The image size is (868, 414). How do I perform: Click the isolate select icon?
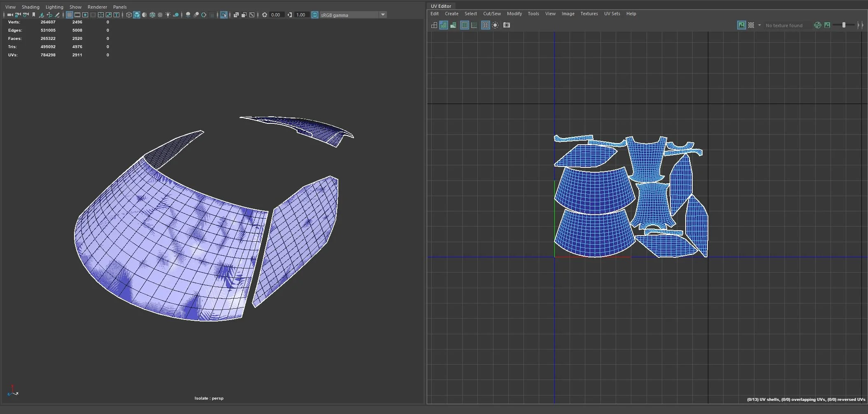coord(223,15)
